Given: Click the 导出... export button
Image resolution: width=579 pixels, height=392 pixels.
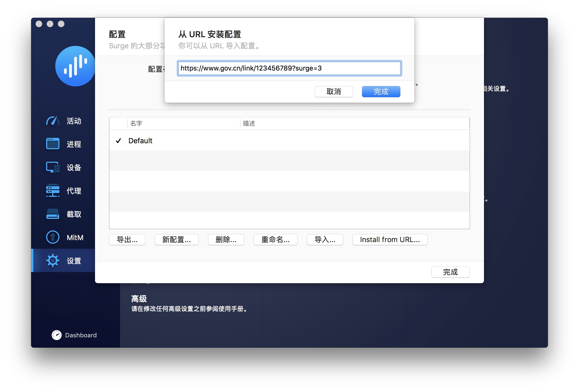Looking at the screenshot, I should point(127,240).
